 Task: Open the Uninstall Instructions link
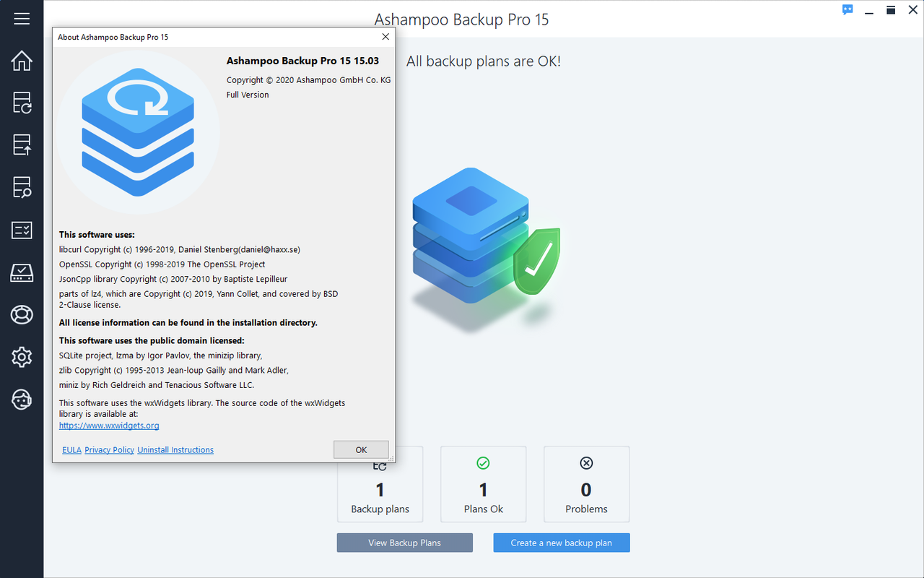coord(175,449)
